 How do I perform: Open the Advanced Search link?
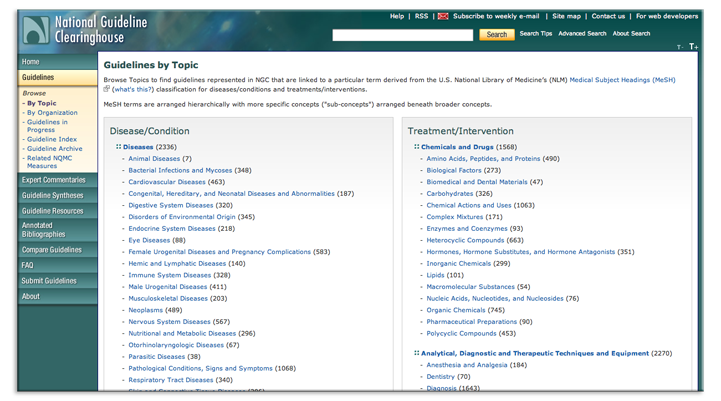click(x=582, y=34)
